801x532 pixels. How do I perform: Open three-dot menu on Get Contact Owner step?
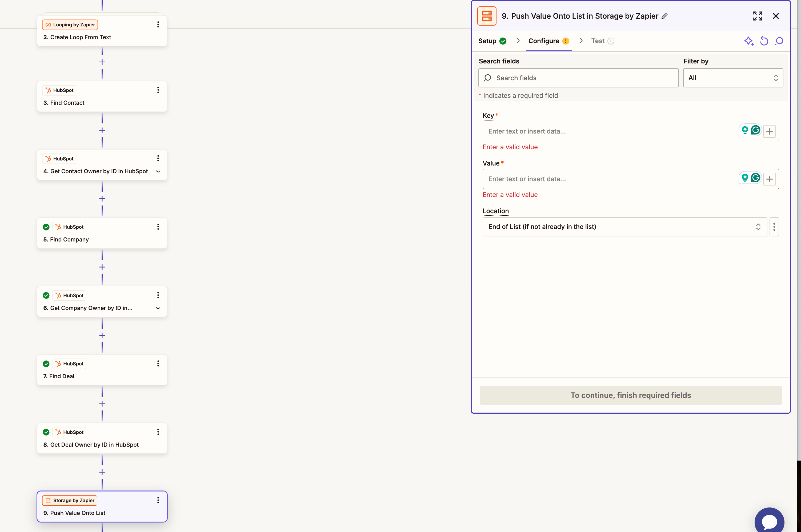[158, 158]
